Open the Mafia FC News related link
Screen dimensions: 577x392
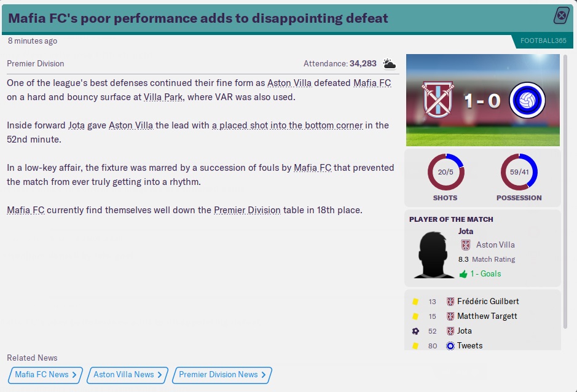click(45, 375)
